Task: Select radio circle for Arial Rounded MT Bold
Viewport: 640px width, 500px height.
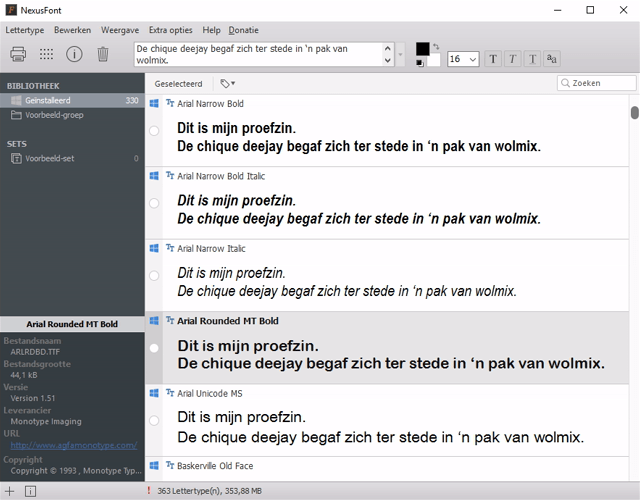Action: 154,348
